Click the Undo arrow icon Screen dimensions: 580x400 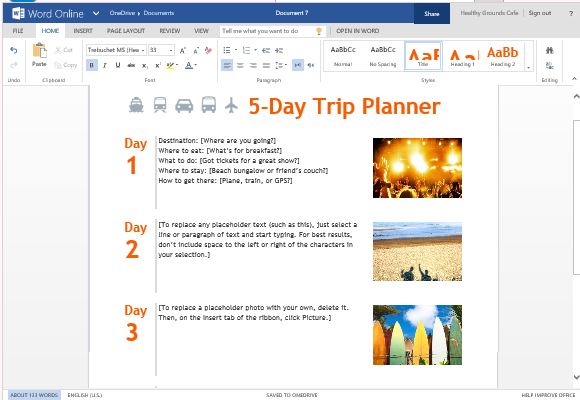[14, 50]
